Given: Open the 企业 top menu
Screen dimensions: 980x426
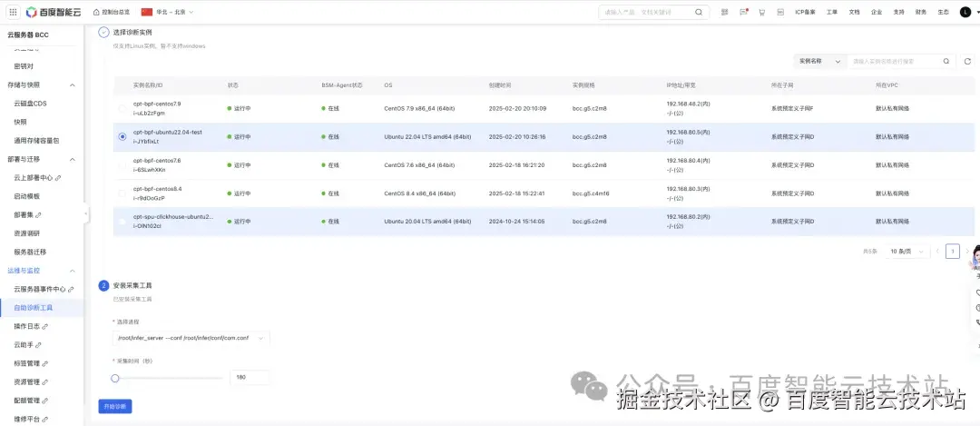Looking at the screenshot, I should pyautogui.click(x=877, y=12).
